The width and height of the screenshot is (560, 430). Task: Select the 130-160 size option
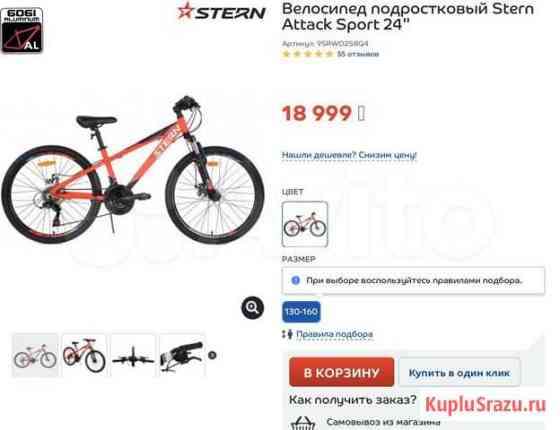pos(301,312)
